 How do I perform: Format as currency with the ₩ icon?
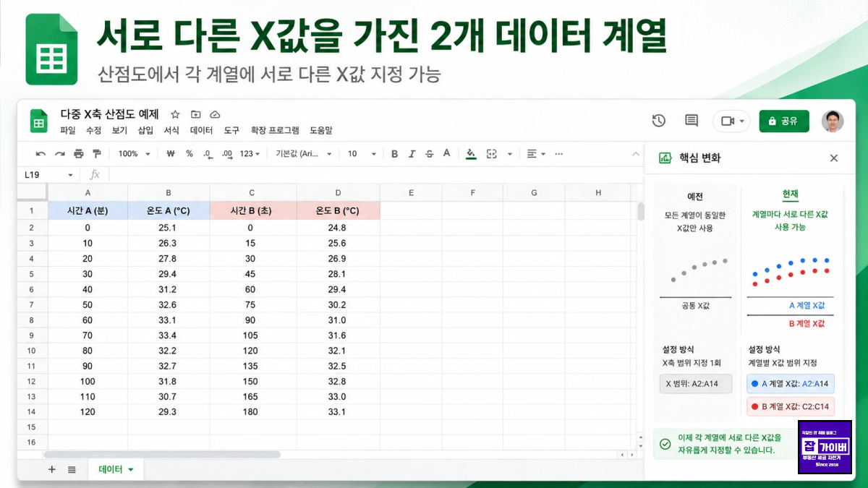(x=171, y=154)
